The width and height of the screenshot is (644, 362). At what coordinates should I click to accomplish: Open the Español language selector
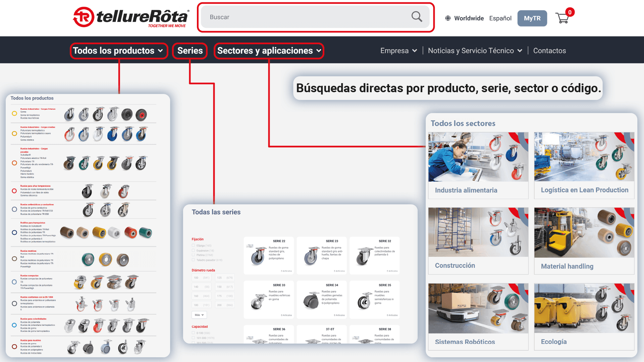click(x=500, y=18)
